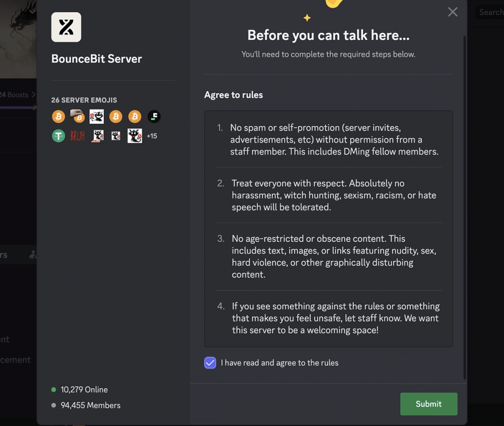Image resolution: width=504 pixels, height=426 pixels.
Task: Click the black cat emoji in first row
Action: coord(97,116)
